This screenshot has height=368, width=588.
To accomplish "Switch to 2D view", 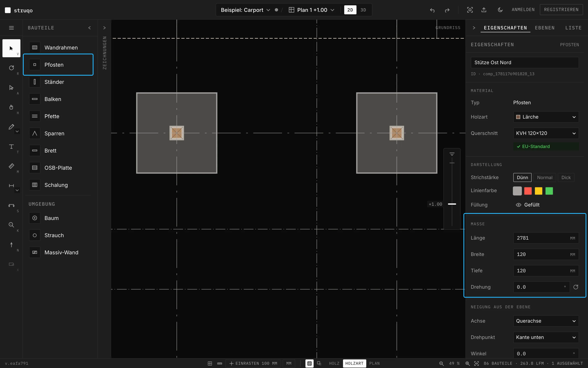I will point(350,10).
